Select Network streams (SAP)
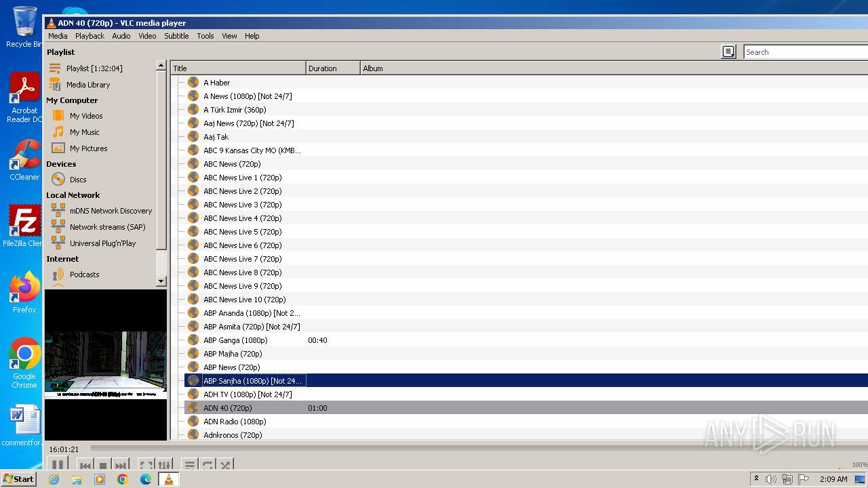The height and width of the screenshot is (488, 868). [107, 227]
